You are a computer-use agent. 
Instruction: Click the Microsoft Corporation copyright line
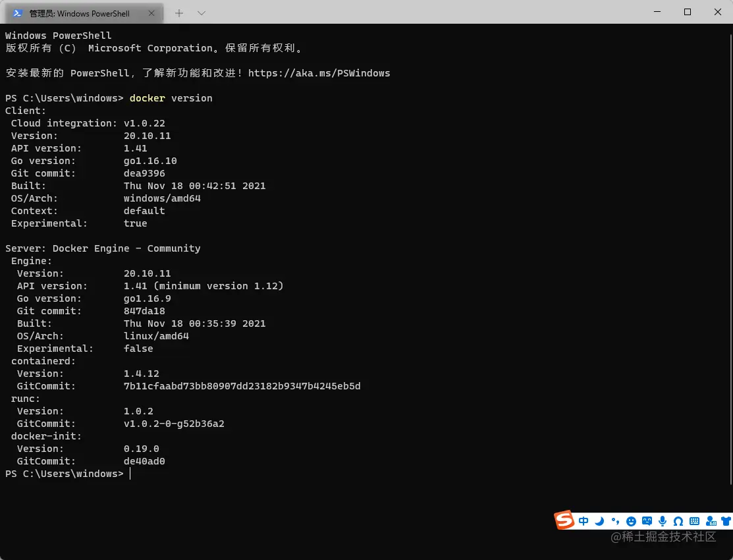tap(154, 48)
